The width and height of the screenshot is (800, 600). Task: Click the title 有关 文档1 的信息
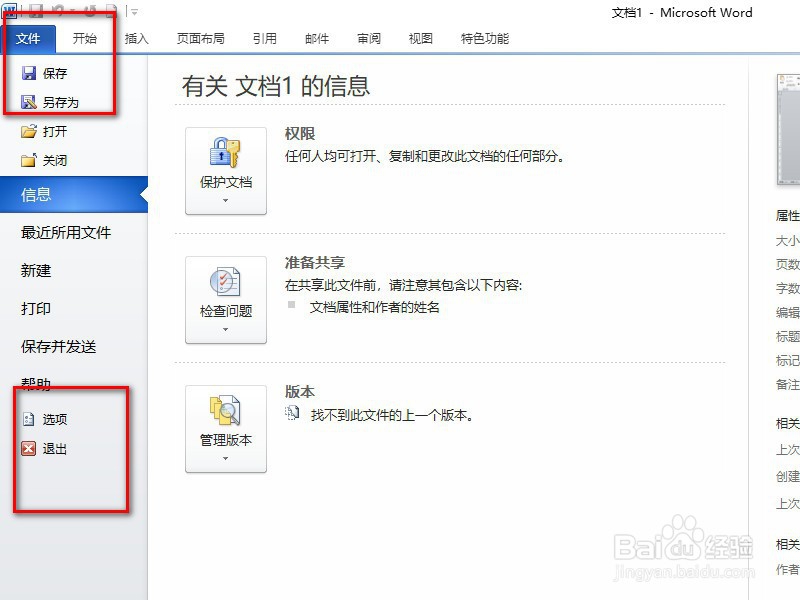pos(276,86)
